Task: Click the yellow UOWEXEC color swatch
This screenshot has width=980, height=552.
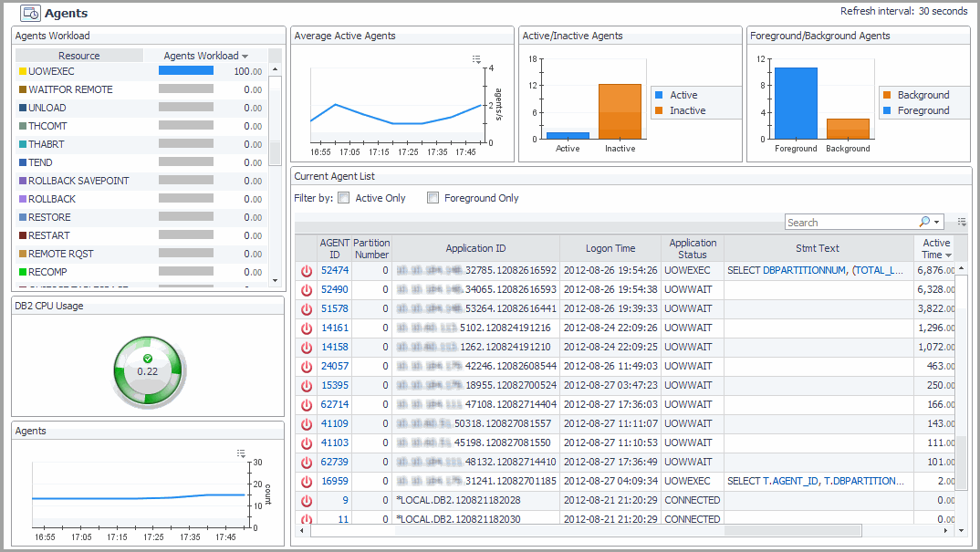Action: click(x=23, y=71)
